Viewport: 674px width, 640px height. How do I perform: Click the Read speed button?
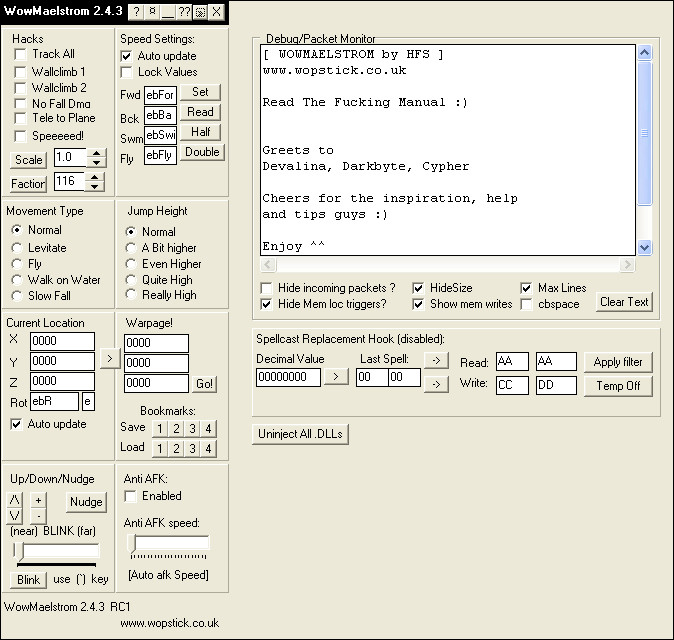pyautogui.click(x=200, y=112)
